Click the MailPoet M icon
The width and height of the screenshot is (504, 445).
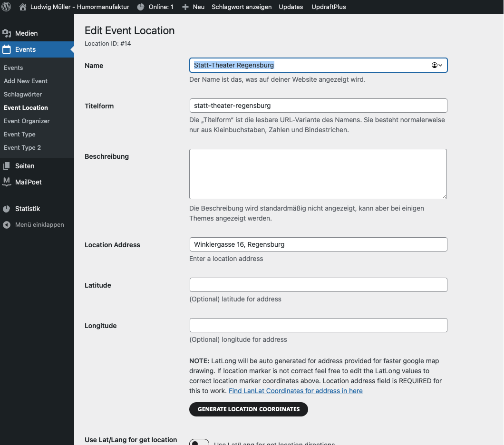pyautogui.click(x=7, y=182)
